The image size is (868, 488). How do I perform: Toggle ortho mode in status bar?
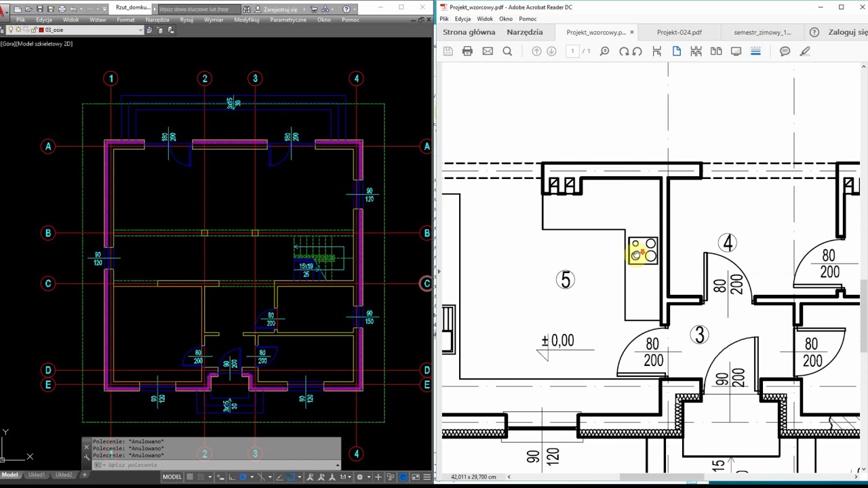(232, 476)
